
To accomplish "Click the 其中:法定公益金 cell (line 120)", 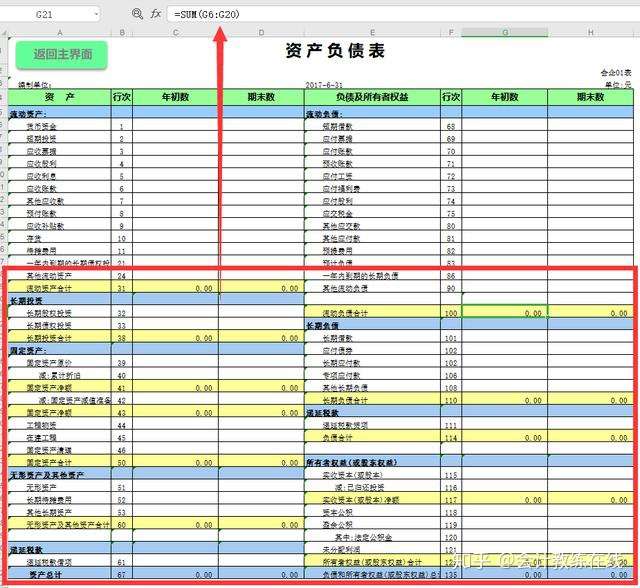I will [372, 537].
